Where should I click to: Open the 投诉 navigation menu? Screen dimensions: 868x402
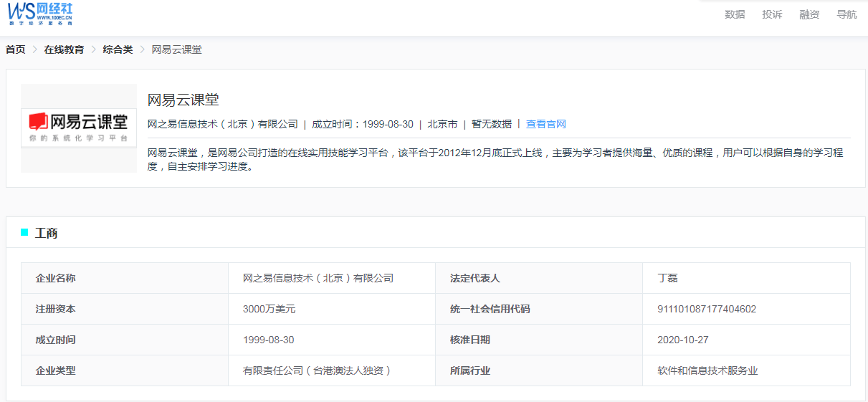click(x=772, y=14)
